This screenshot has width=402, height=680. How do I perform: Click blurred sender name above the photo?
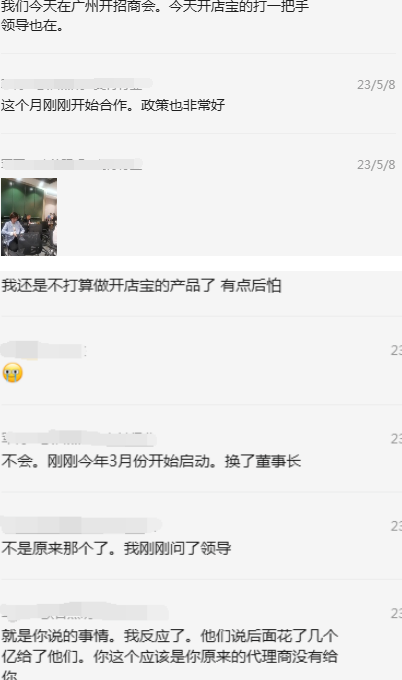[x=72, y=164]
